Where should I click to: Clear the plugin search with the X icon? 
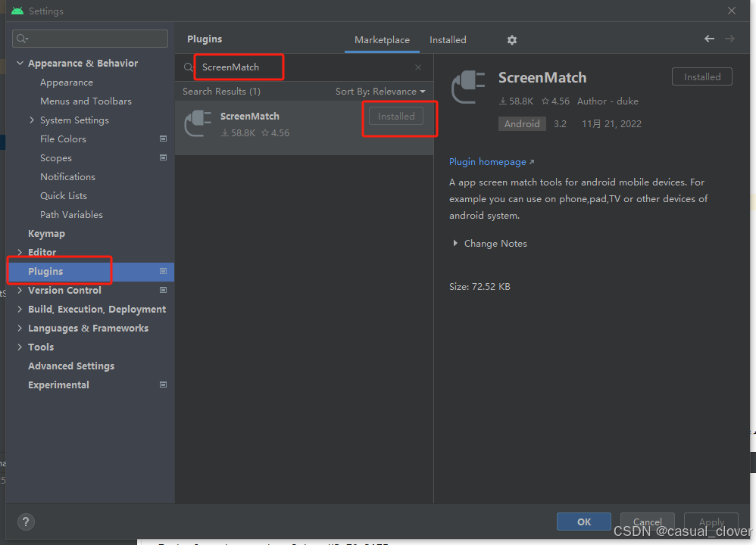(418, 67)
